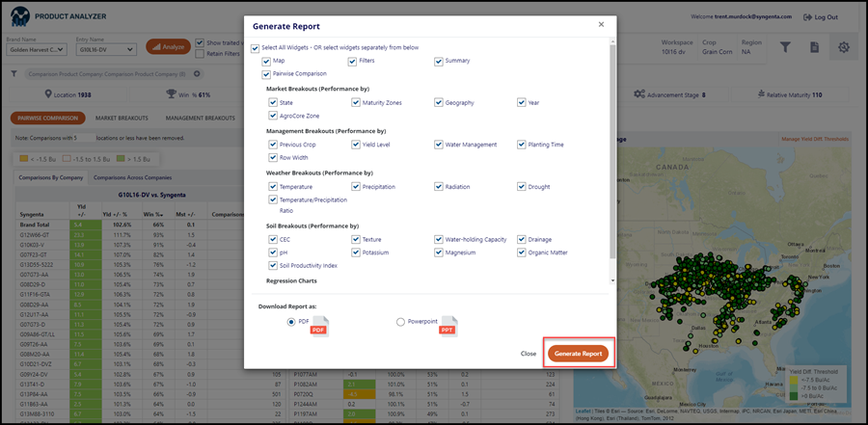This screenshot has width=868, height=425.
Task: Click the small filter funnel beside Comparison Product Company
Action: tap(14, 73)
